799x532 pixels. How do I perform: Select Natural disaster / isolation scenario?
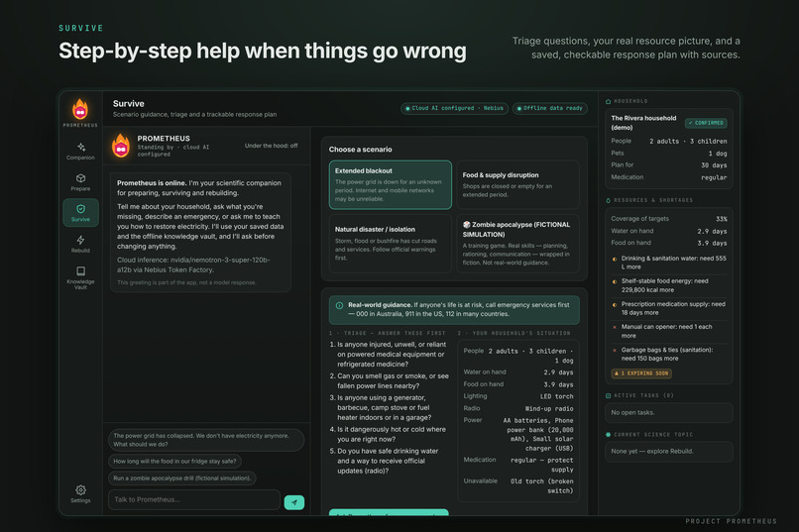point(391,244)
